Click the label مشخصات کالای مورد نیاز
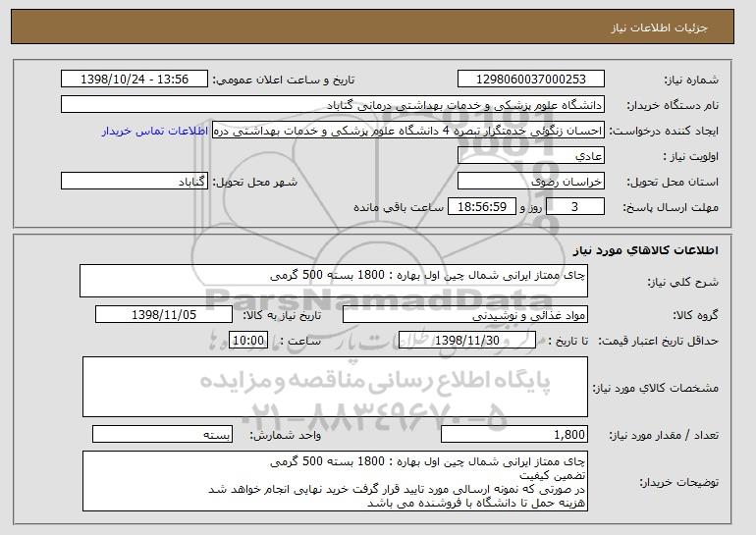Screen dimensions: 756x535 [x=656, y=388]
